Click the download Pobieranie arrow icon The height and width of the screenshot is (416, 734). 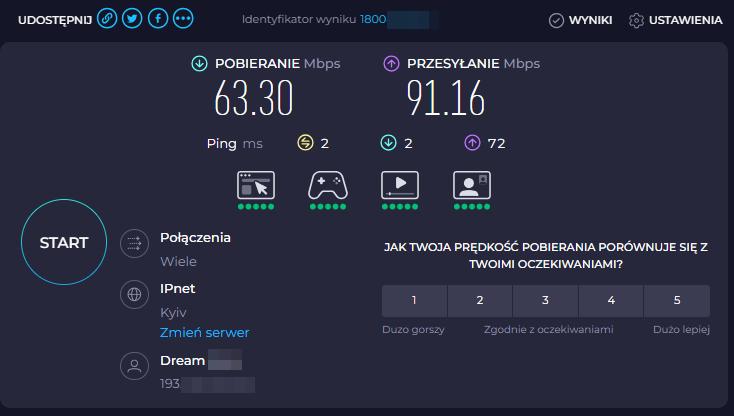pos(199,64)
